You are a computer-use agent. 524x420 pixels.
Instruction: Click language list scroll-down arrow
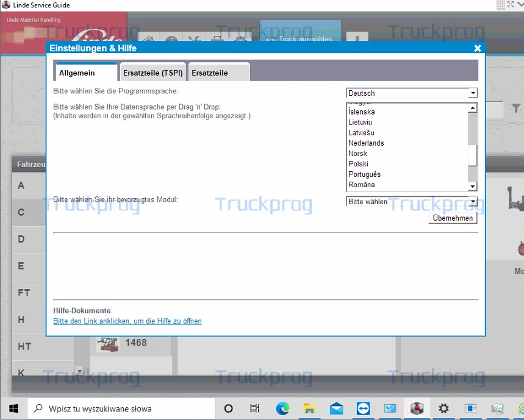(473, 187)
